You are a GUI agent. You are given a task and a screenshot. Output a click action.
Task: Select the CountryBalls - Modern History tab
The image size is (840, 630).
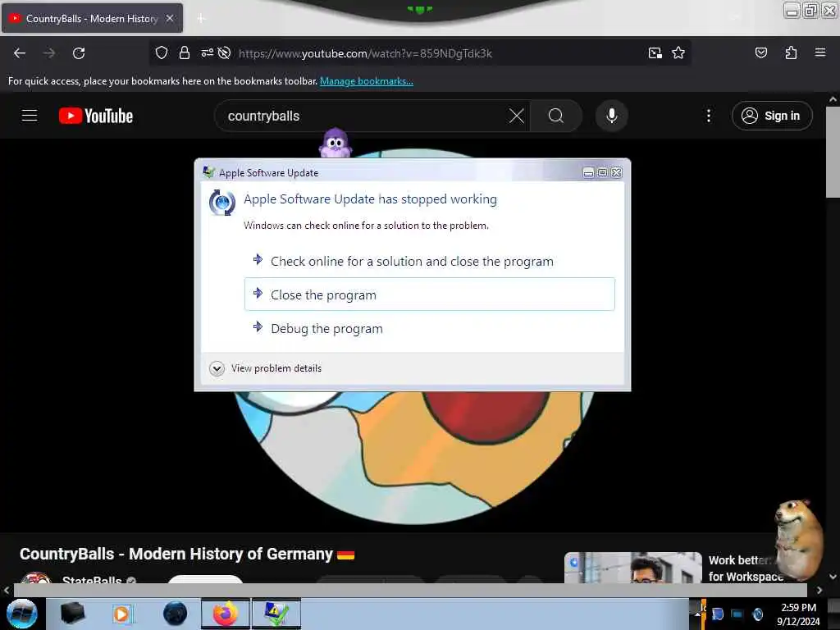[92, 18]
